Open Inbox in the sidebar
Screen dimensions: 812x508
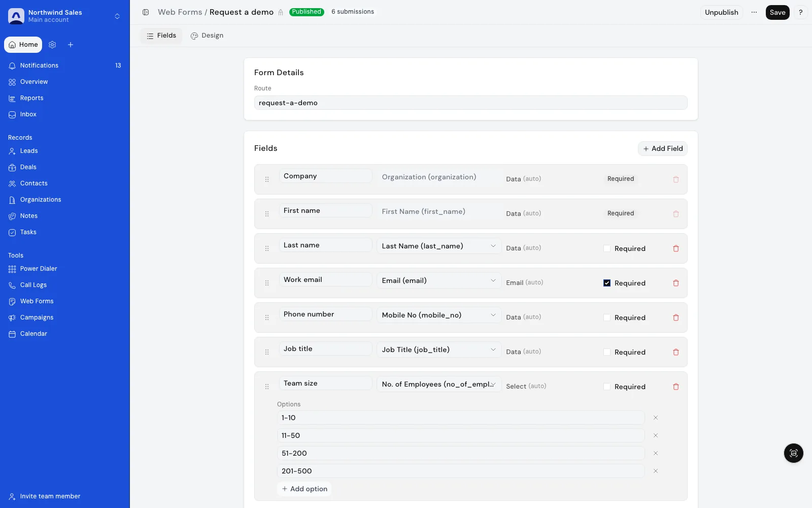pyautogui.click(x=65, y=114)
